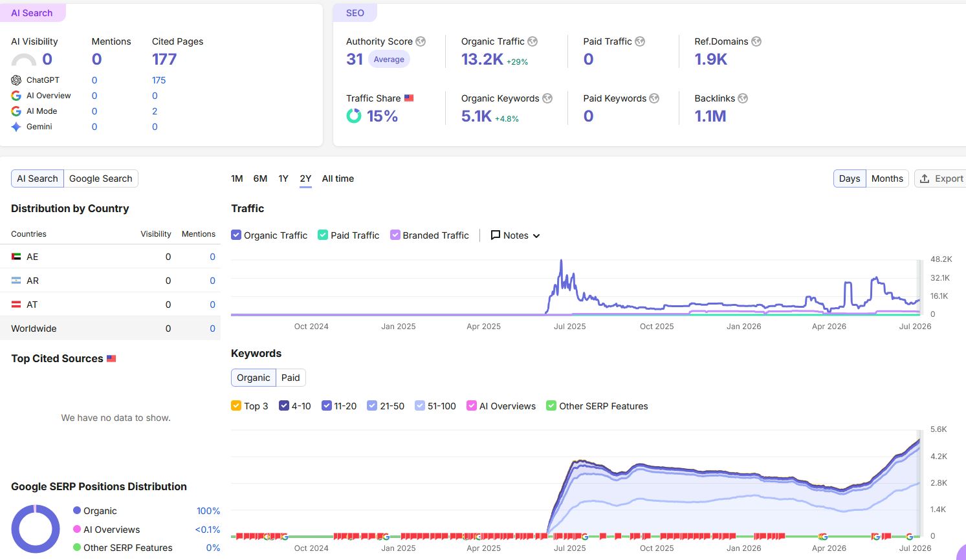The height and width of the screenshot is (560, 966).
Task: Click the globe icon beside Ref.Domains
Action: (x=756, y=41)
